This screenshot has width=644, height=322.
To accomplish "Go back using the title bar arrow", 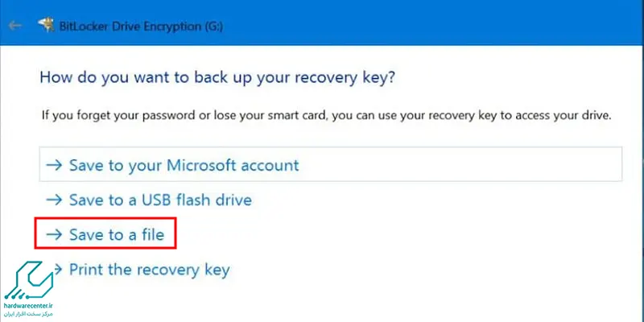I will pyautogui.click(x=14, y=26).
